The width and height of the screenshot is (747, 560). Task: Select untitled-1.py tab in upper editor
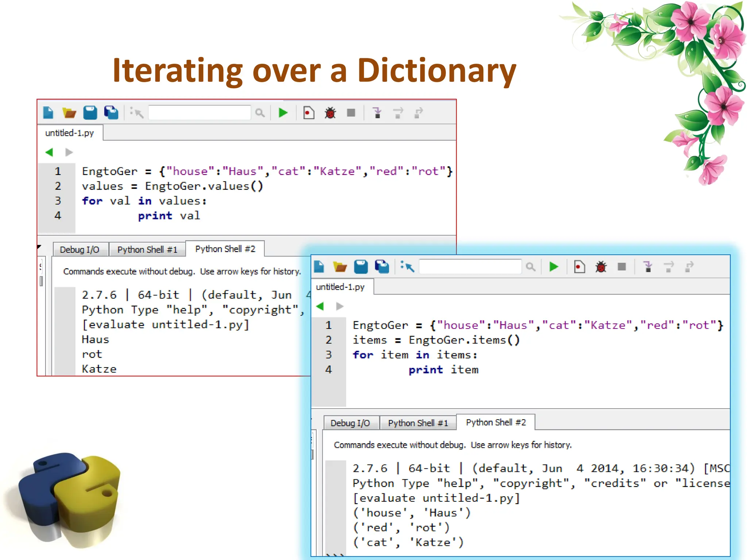[x=70, y=133]
